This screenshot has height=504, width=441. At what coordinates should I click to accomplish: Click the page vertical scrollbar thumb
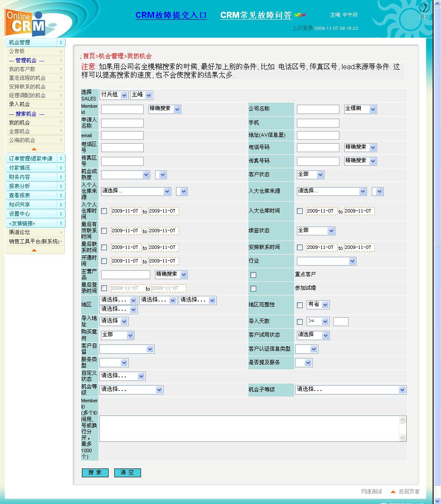click(437, 246)
